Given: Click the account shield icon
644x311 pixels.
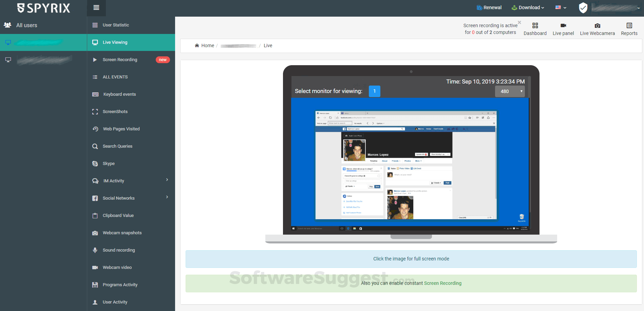Looking at the screenshot, I should click(x=583, y=8).
